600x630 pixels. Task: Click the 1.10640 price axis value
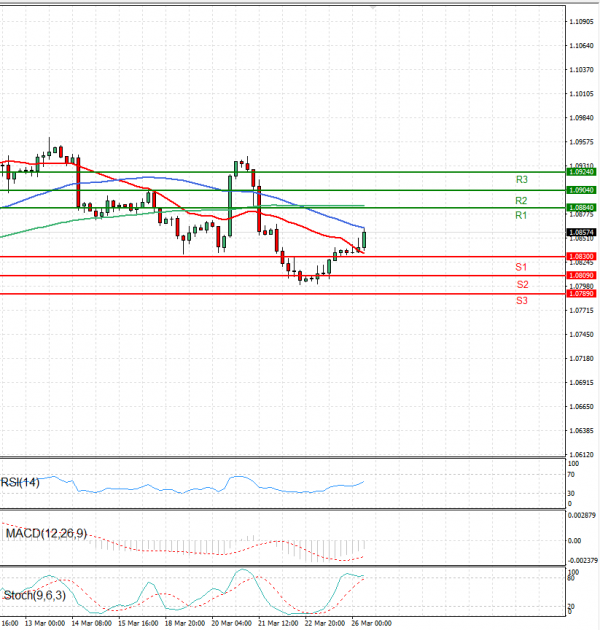tap(582, 46)
